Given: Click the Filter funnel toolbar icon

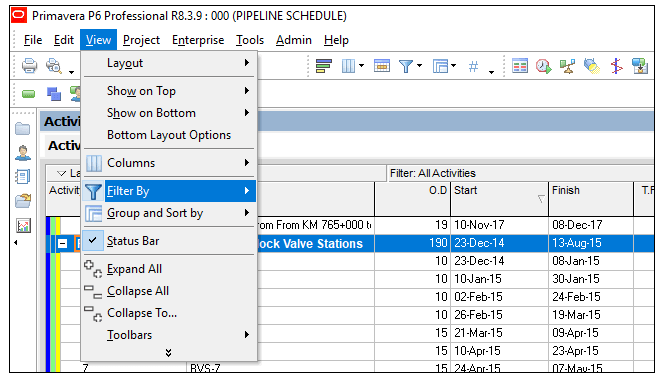Looking at the screenshot, I should tap(406, 66).
